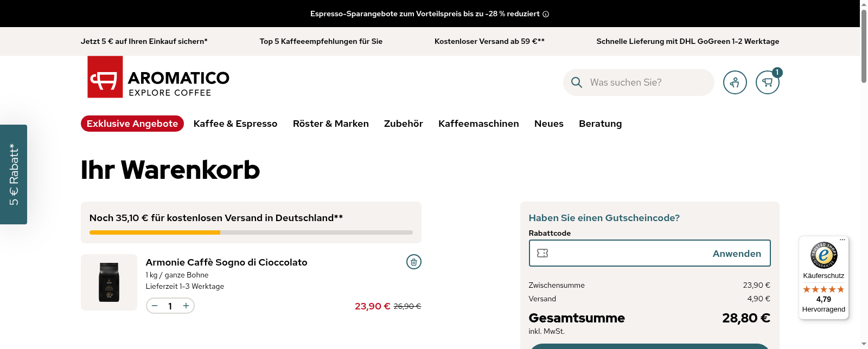Click 'Kostenloser Versand ab 59 €' link
This screenshot has width=868, height=349.
click(x=489, y=41)
